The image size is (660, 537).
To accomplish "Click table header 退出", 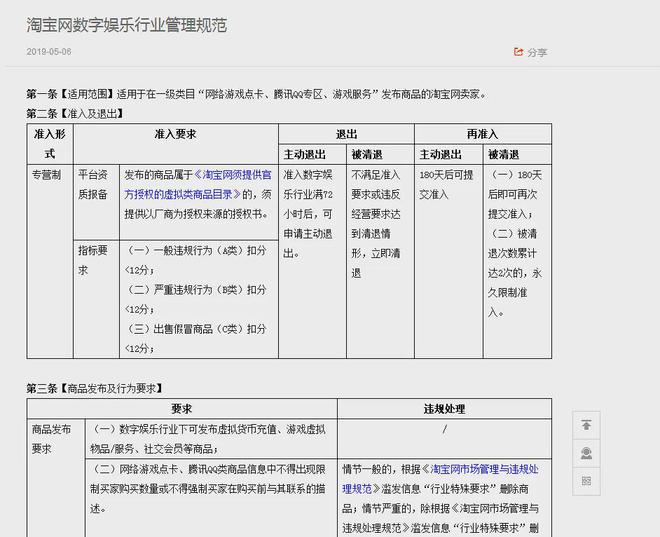I will pyautogui.click(x=346, y=134).
